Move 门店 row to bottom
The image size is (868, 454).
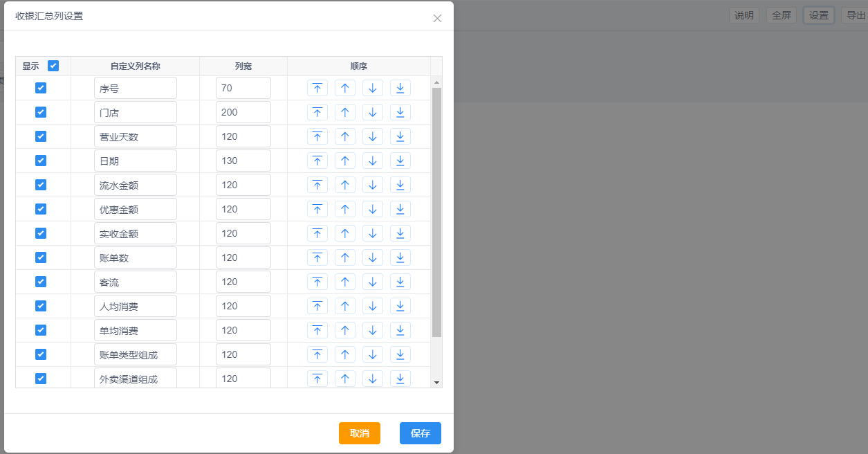[400, 112]
